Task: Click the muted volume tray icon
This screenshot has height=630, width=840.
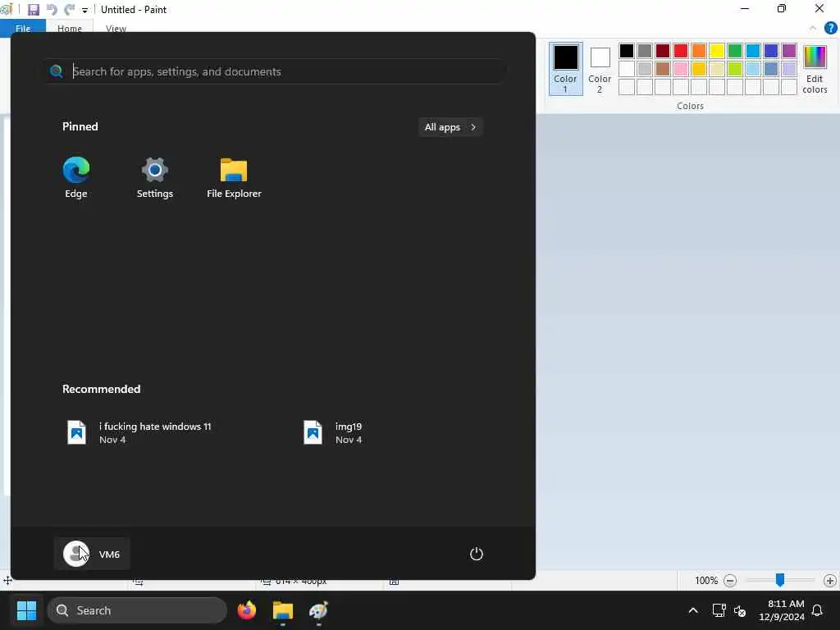Action: click(x=741, y=610)
